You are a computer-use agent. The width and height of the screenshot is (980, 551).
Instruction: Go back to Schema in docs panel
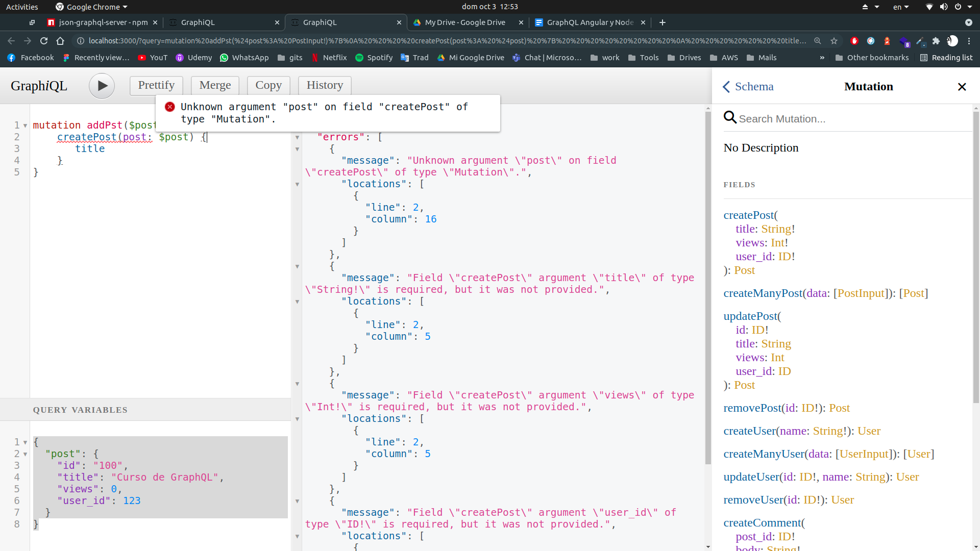748,87
